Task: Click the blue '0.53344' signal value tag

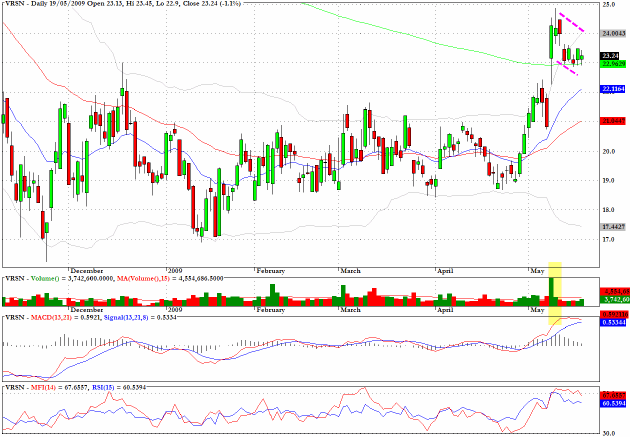Action: [x=613, y=322]
